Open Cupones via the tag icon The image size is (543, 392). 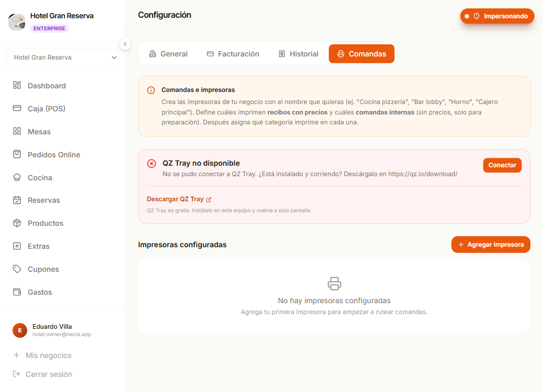point(17,269)
